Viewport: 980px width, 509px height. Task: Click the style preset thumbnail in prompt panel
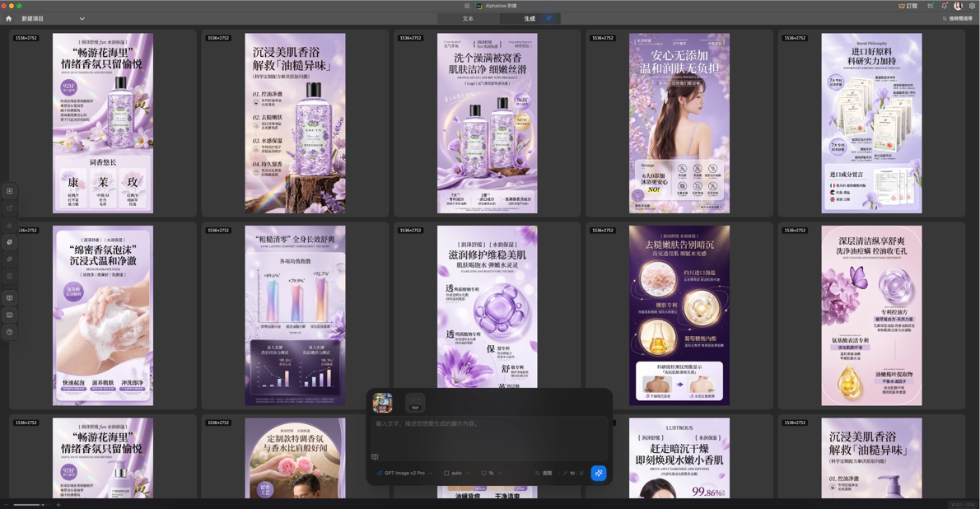tap(382, 403)
